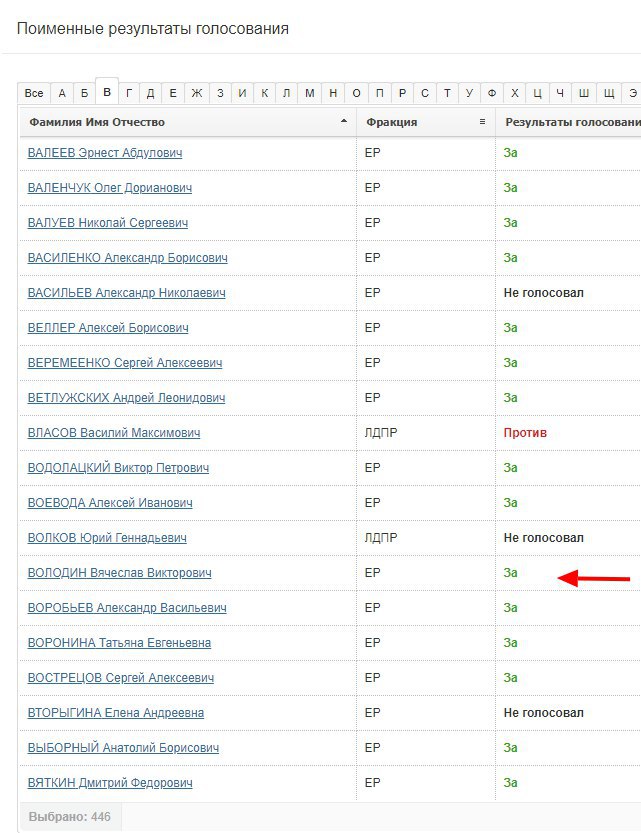The image size is (641, 833).
Task: Open ВОСТРЕЦОВ Сергей Алексеевич link
Action: tap(121, 678)
